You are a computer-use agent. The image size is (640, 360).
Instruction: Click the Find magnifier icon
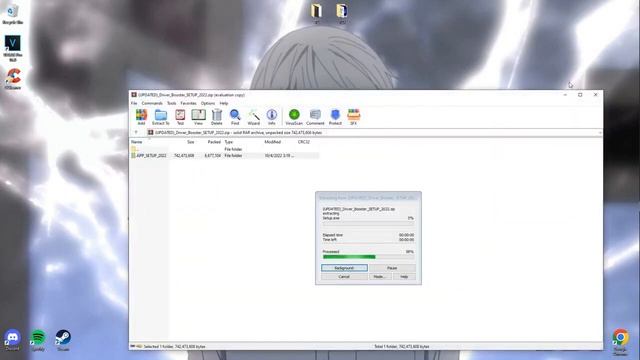[235, 117]
